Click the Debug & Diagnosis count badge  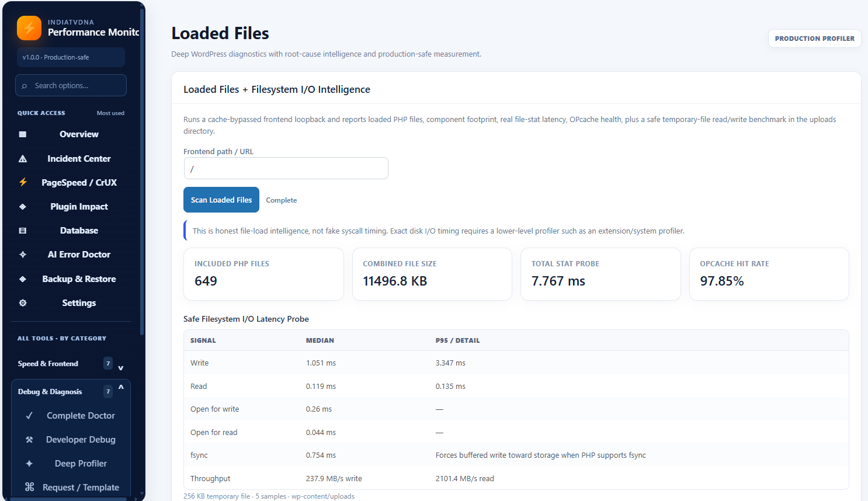[108, 391]
